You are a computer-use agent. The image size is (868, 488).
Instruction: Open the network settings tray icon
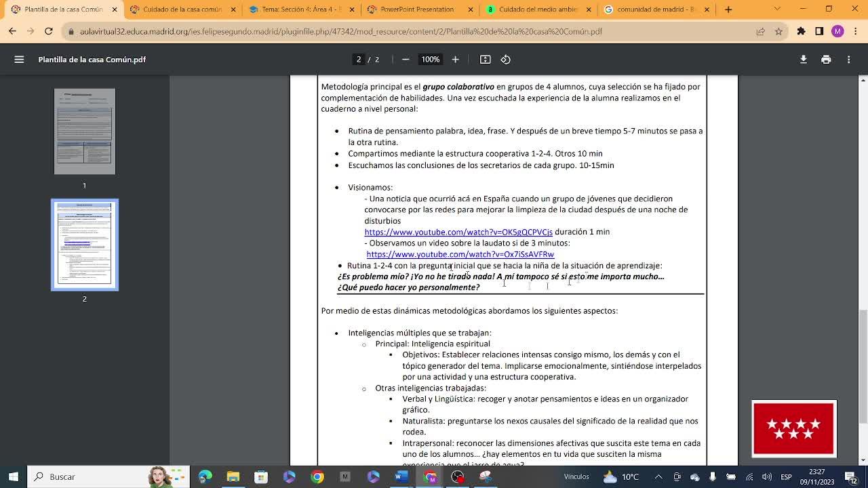tap(749, 476)
